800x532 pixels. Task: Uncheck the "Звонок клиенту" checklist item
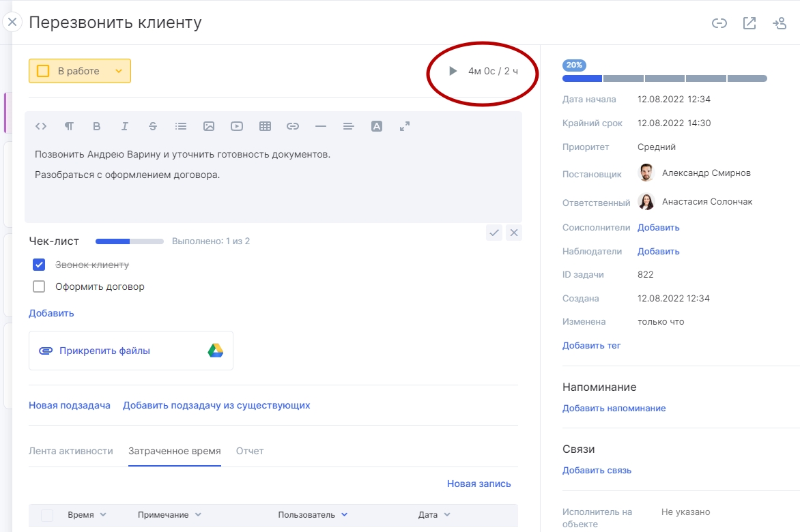pyautogui.click(x=39, y=265)
